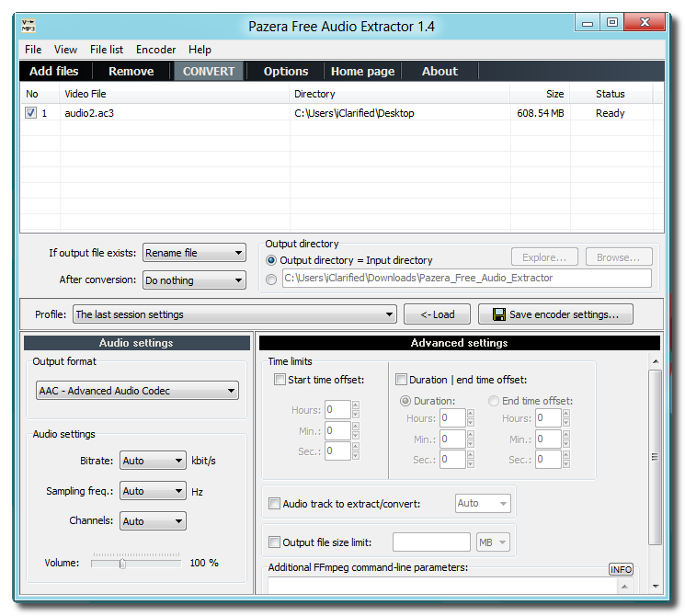
Task: Click the <- Load profile button
Action: click(438, 314)
